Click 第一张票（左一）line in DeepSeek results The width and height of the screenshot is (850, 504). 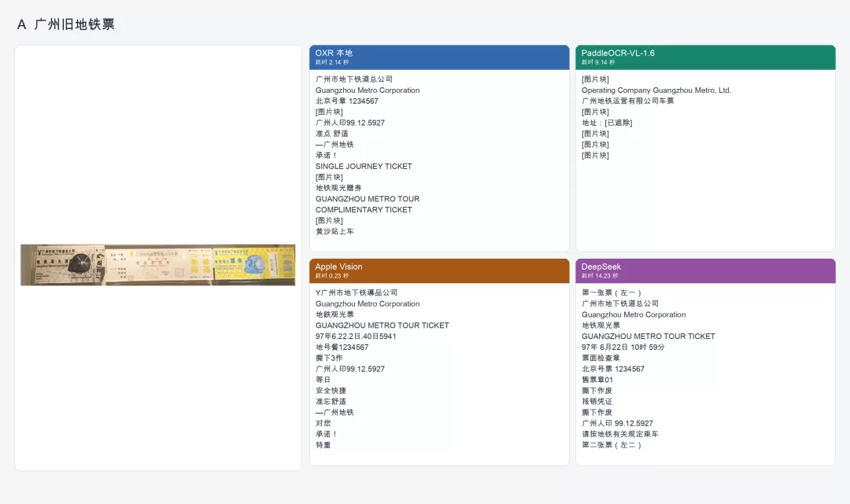612,292
